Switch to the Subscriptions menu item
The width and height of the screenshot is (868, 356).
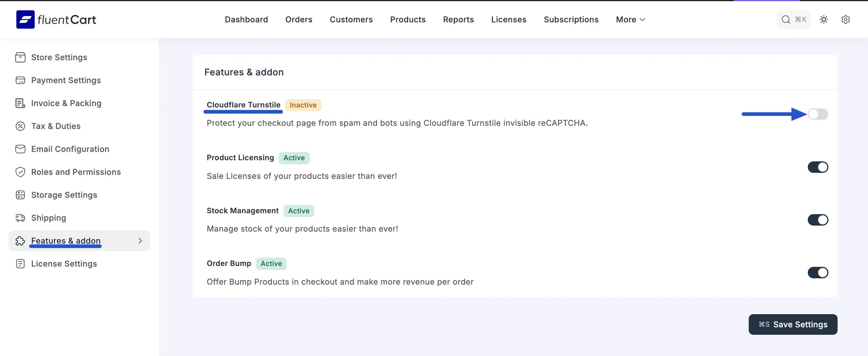pos(571,19)
